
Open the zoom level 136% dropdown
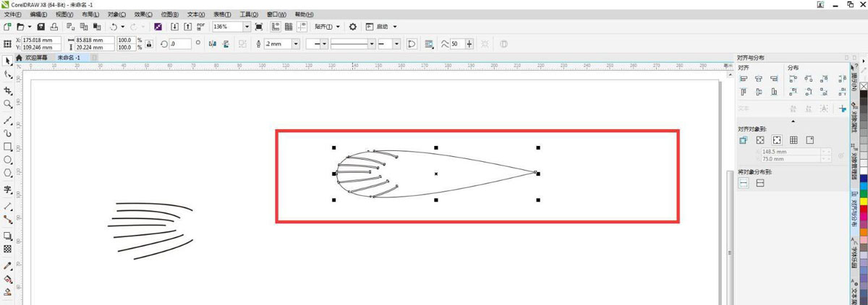point(247,27)
